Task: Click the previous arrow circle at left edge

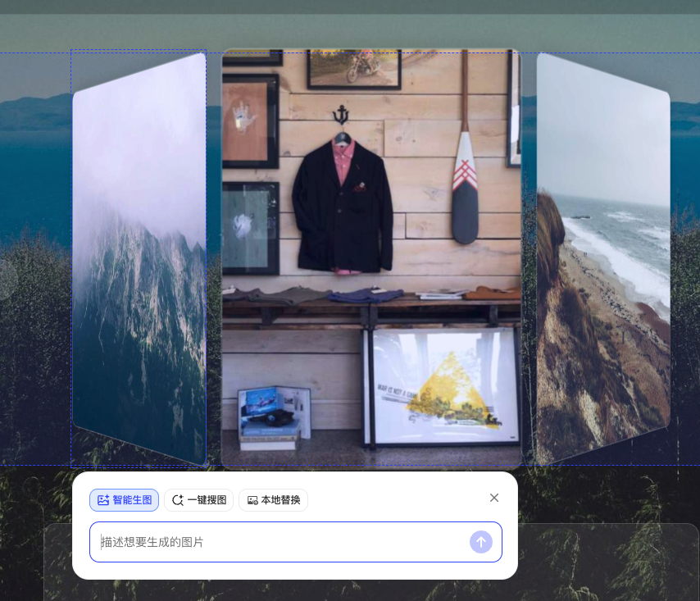Action: pyautogui.click(x=7, y=280)
